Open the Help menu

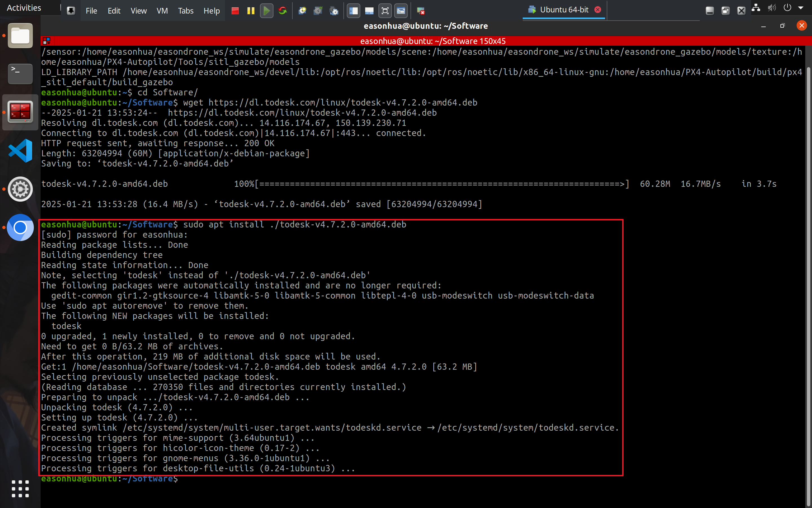tap(211, 11)
